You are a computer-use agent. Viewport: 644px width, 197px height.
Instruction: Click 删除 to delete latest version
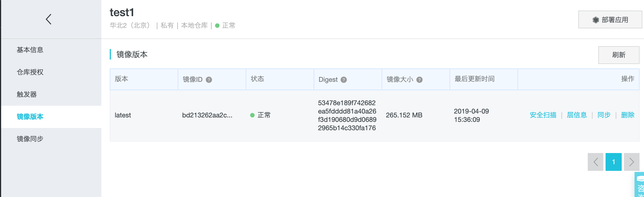(628, 115)
